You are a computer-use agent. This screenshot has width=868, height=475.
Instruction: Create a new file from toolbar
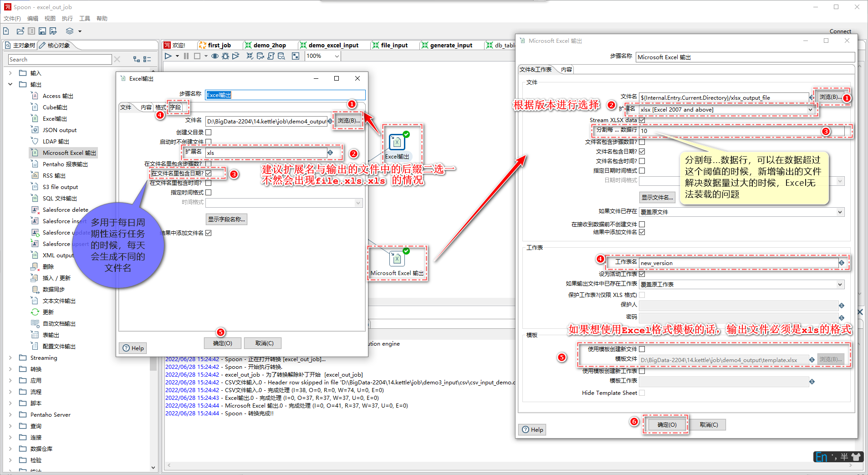pos(6,31)
